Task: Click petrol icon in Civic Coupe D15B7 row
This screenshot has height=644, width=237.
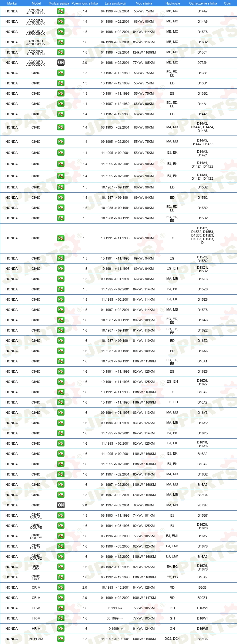Action: (x=61, y=515)
